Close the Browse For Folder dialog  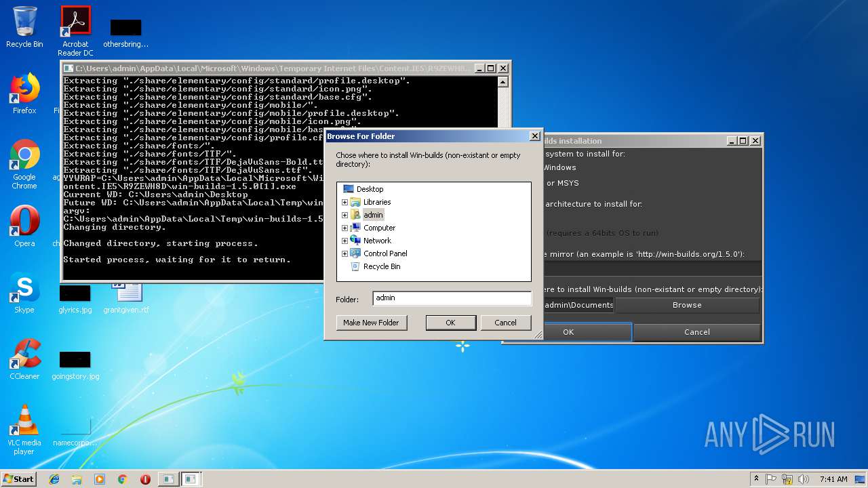click(x=534, y=136)
